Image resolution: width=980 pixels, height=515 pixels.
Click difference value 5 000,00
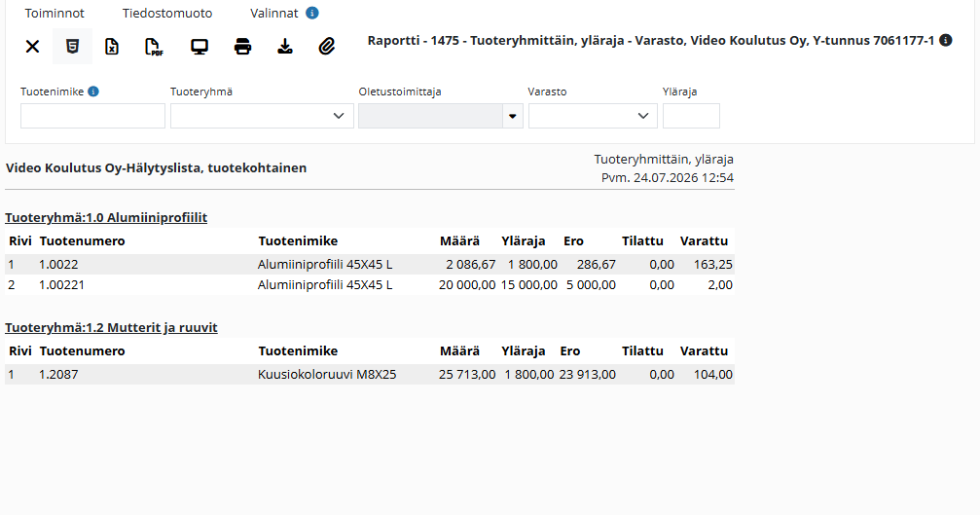click(591, 285)
